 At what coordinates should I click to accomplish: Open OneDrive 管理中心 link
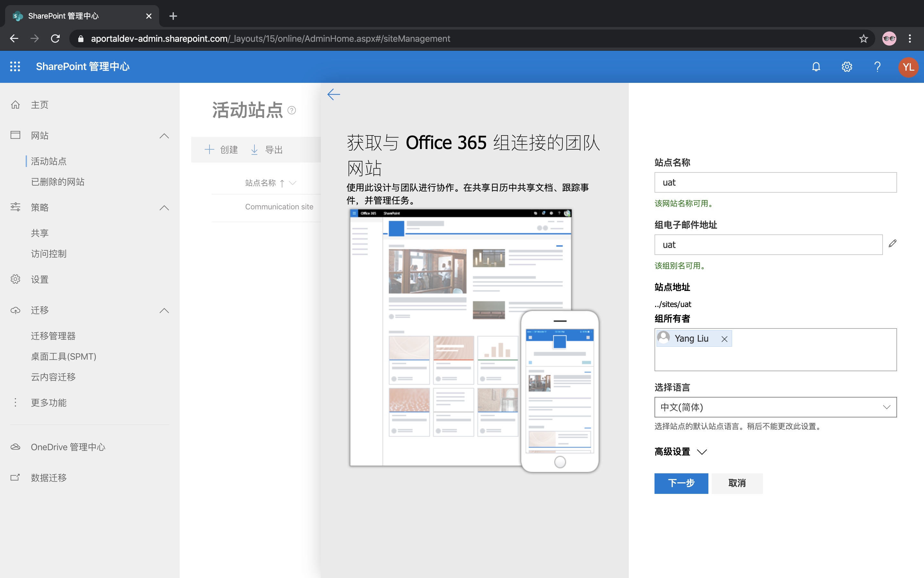(x=68, y=447)
